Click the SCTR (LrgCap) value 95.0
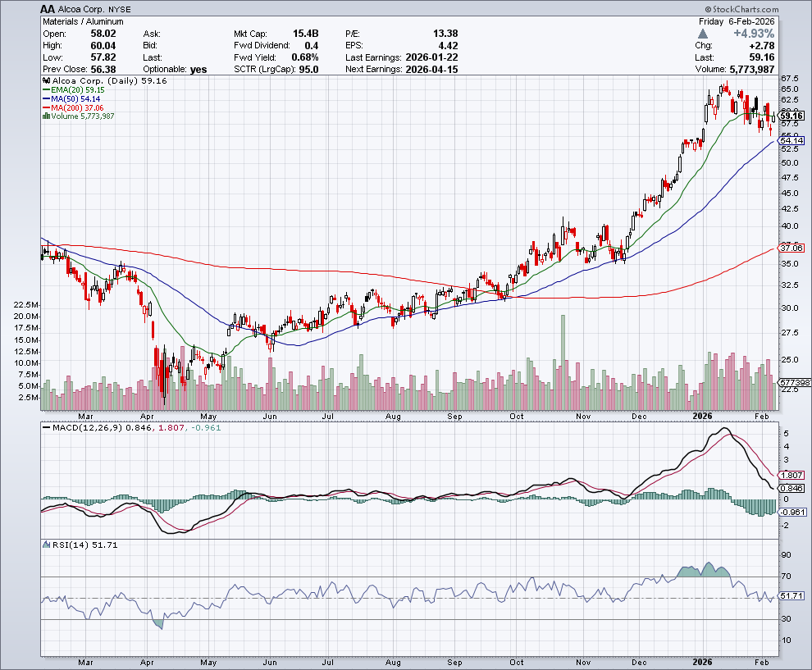The height and width of the screenshot is (670, 812). (308, 70)
